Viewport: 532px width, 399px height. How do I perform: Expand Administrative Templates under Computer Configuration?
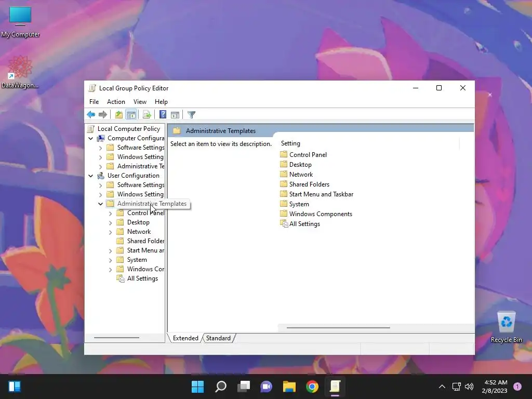100,167
